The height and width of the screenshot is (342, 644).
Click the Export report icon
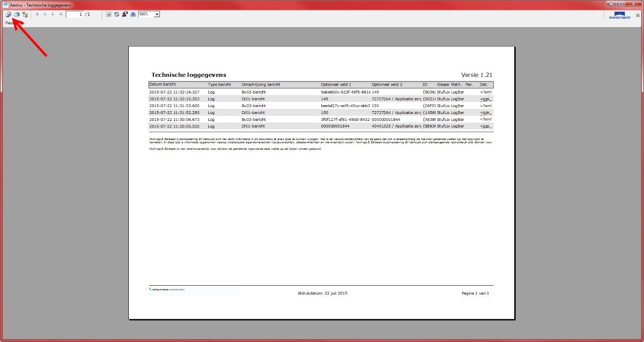pyautogui.click(x=8, y=14)
